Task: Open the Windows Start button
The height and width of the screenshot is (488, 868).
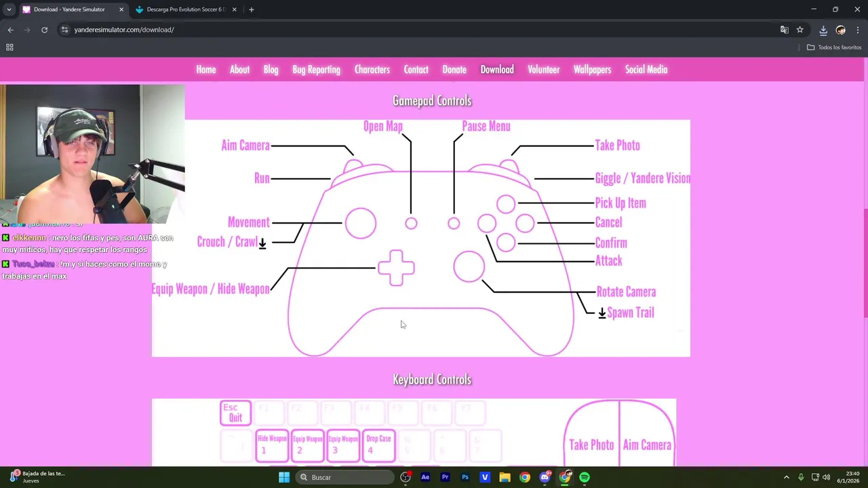Action: pos(284,477)
